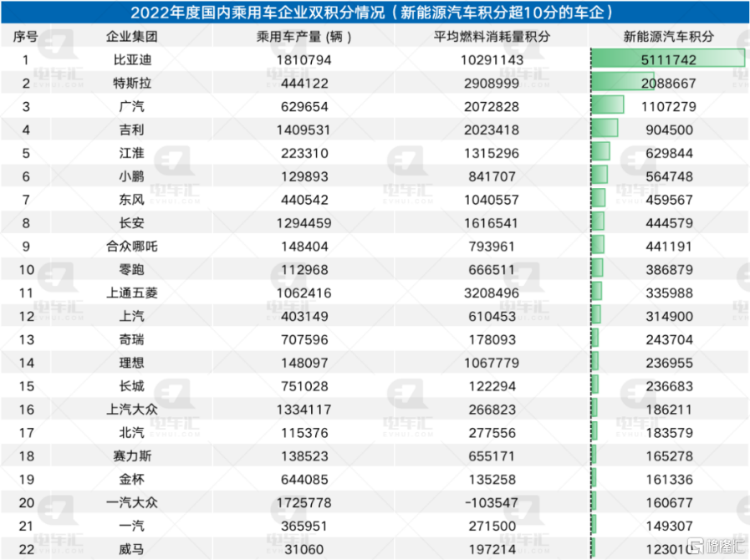Image resolution: width=750 pixels, height=560 pixels.
Task: Click Tesla's production value 444122
Action: (304, 84)
